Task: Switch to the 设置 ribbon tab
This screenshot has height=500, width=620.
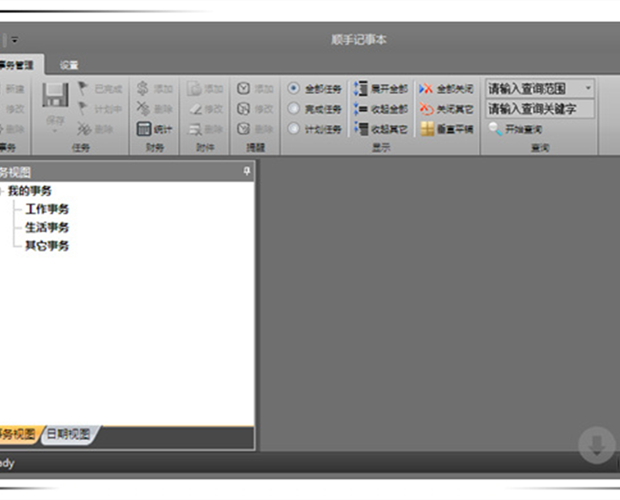Action: (x=69, y=65)
